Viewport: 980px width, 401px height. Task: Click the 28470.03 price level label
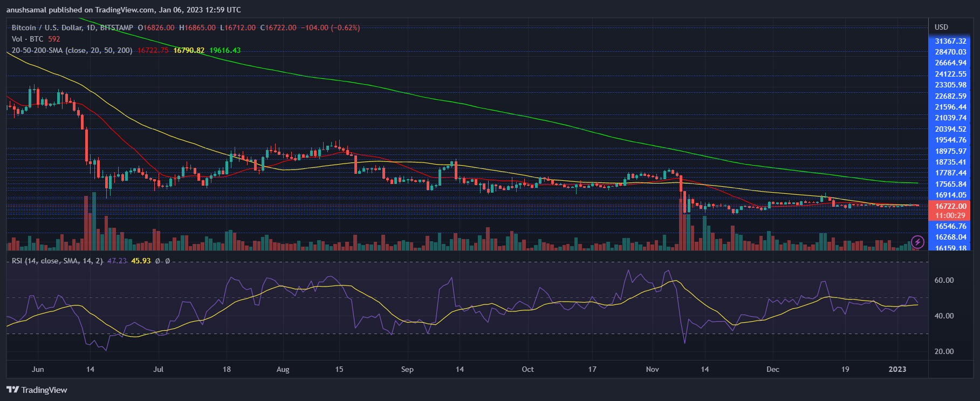pyautogui.click(x=950, y=52)
